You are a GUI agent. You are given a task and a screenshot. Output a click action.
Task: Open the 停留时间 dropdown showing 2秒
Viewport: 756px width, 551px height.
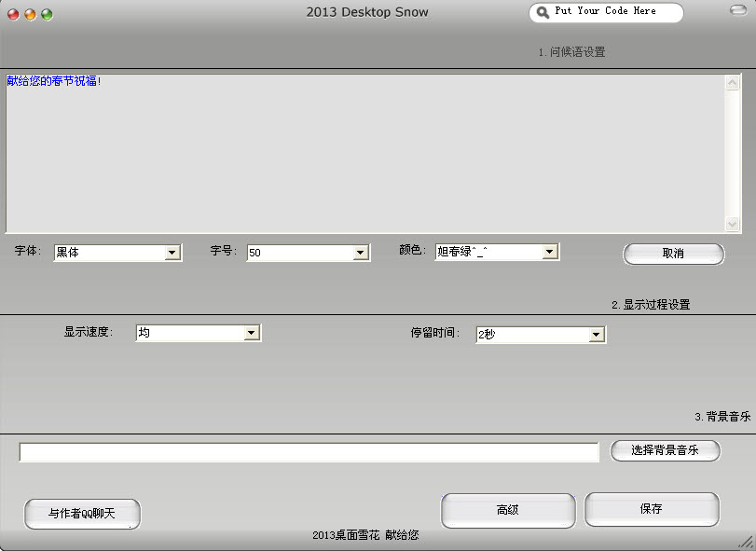(541, 335)
